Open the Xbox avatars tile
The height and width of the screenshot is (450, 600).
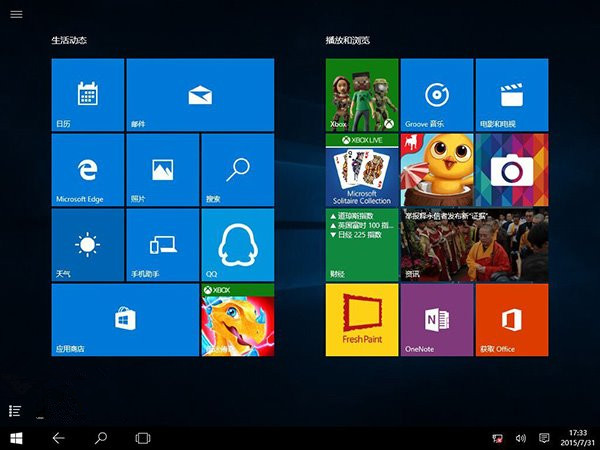point(362,95)
